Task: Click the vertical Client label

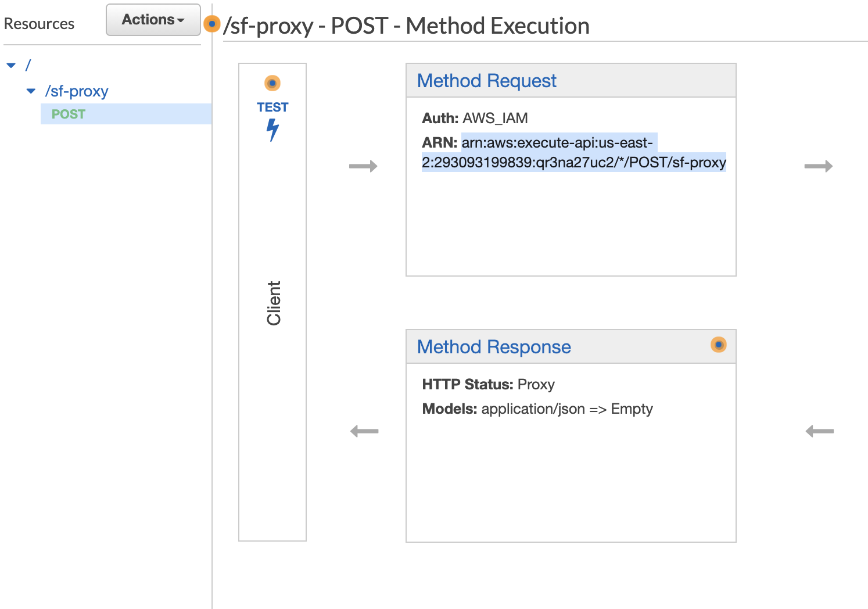Action: pyautogui.click(x=274, y=303)
